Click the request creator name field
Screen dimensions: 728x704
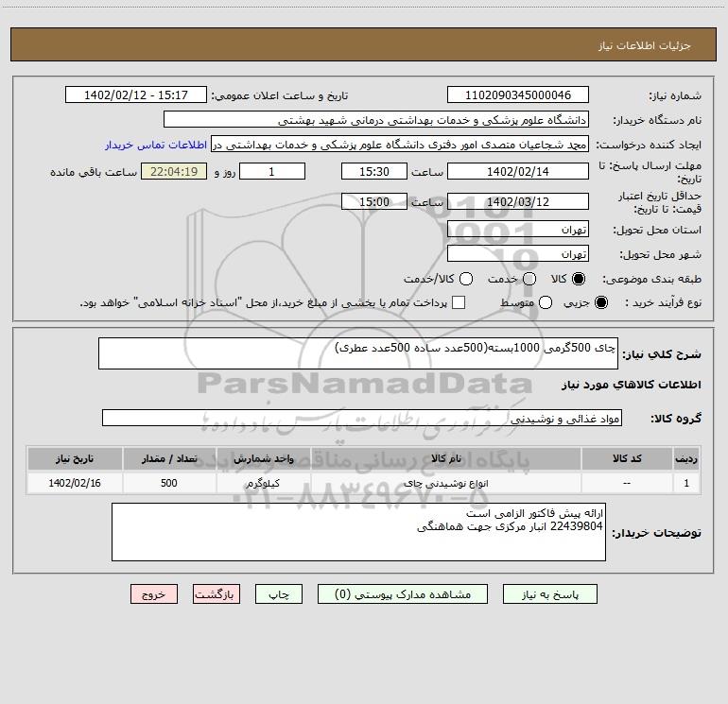(400, 144)
